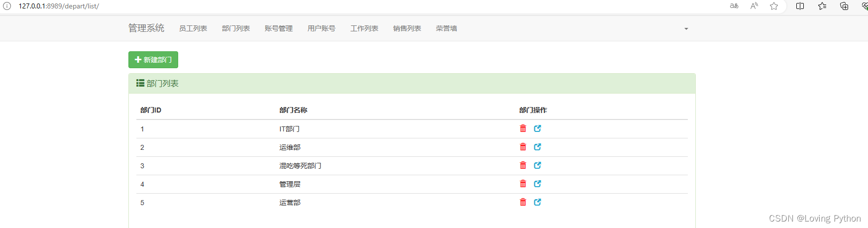Click the 新建部门 green button
The height and width of the screenshot is (228, 868).
click(153, 60)
